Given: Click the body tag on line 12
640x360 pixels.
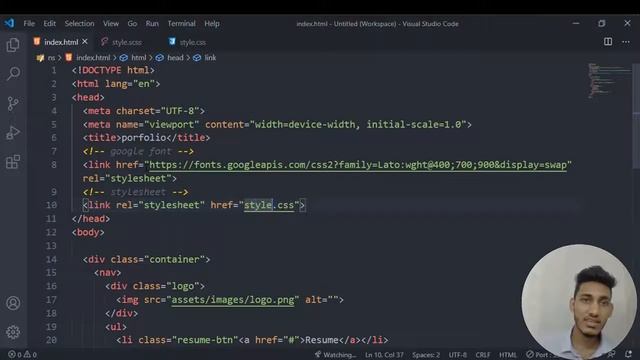Looking at the screenshot, I should [88, 232].
